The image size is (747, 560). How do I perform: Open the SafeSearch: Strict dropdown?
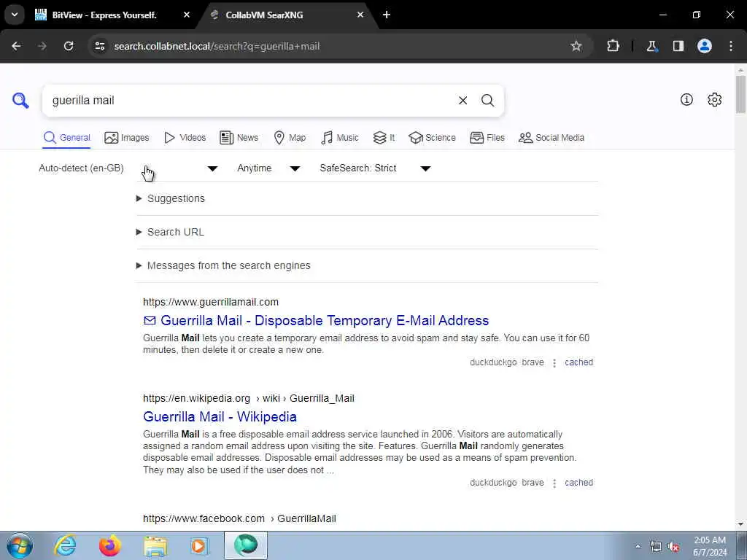375,168
